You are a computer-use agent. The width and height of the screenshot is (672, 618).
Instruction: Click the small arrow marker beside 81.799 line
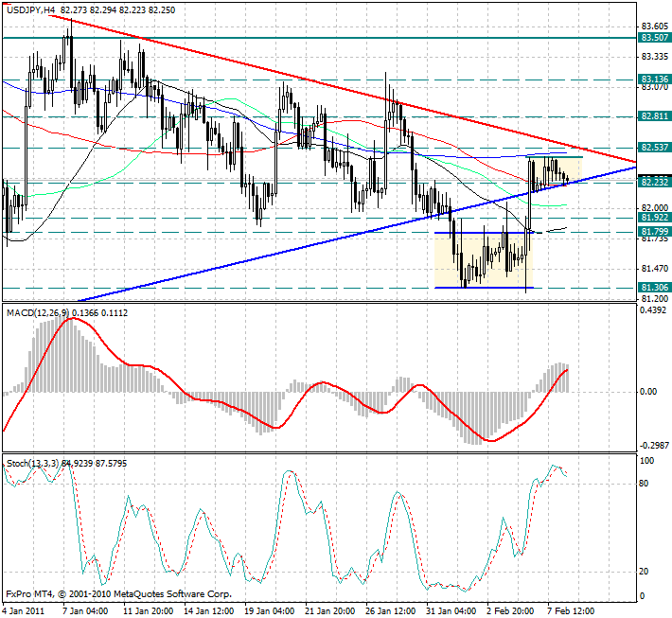554,229
